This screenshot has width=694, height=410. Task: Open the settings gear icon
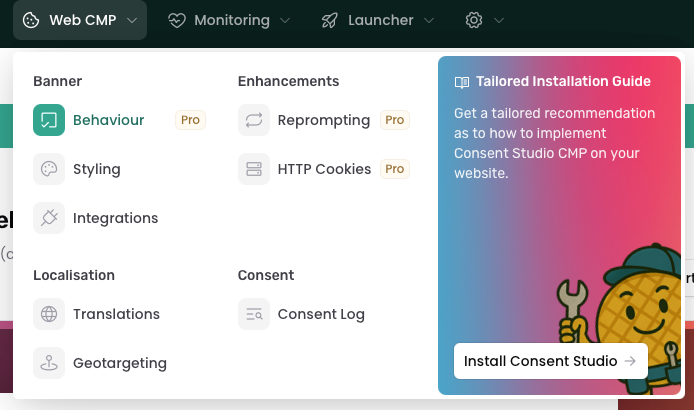click(x=474, y=20)
